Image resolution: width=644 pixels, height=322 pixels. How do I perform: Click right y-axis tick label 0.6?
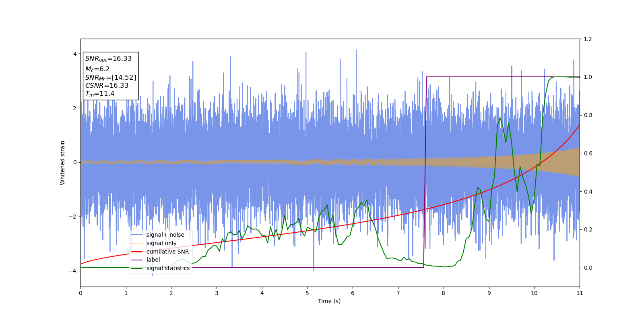pyautogui.click(x=588, y=153)
